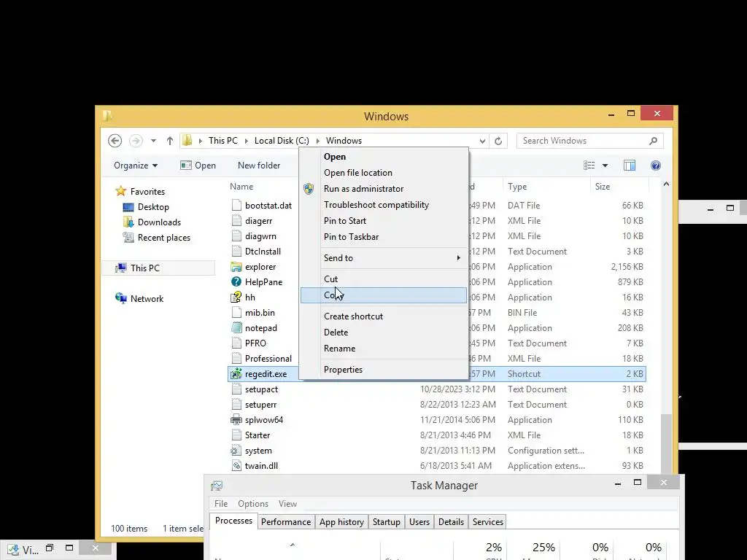Viewport: 747px width, 560px height.
Task: Choose Run as administrator menu entry
Action: coord(384,189)
